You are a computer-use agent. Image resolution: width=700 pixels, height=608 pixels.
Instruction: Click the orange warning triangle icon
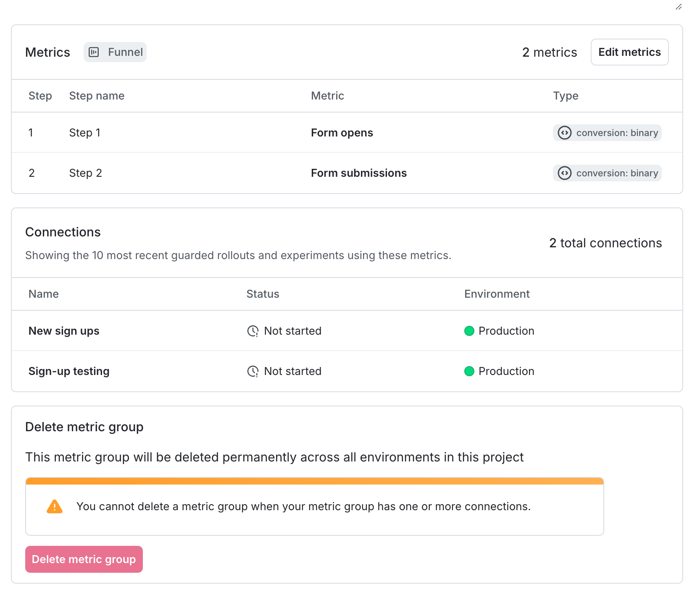55,506
